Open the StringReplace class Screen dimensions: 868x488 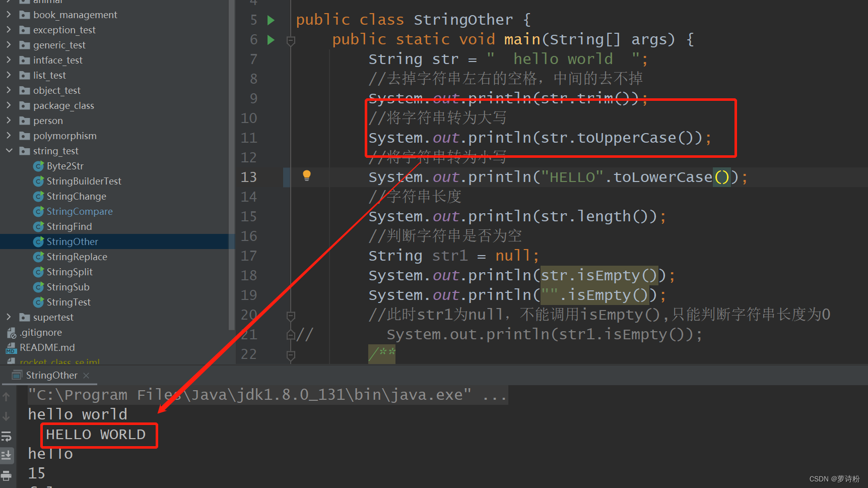pyautogui.click(x=77, y=257)
